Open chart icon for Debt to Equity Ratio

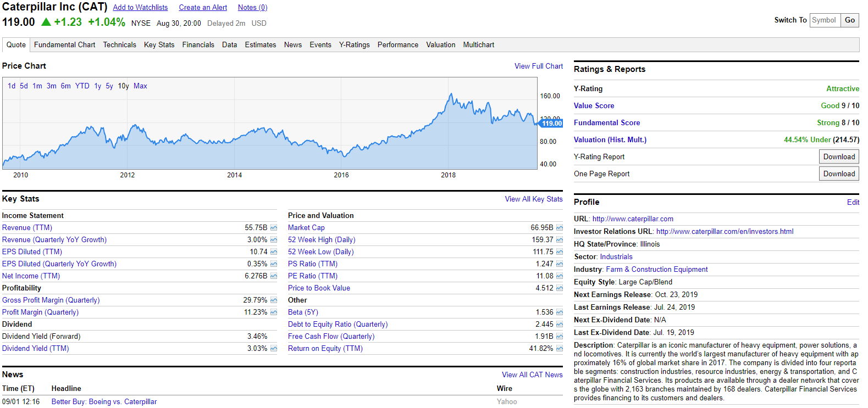(x=560, y=324)
